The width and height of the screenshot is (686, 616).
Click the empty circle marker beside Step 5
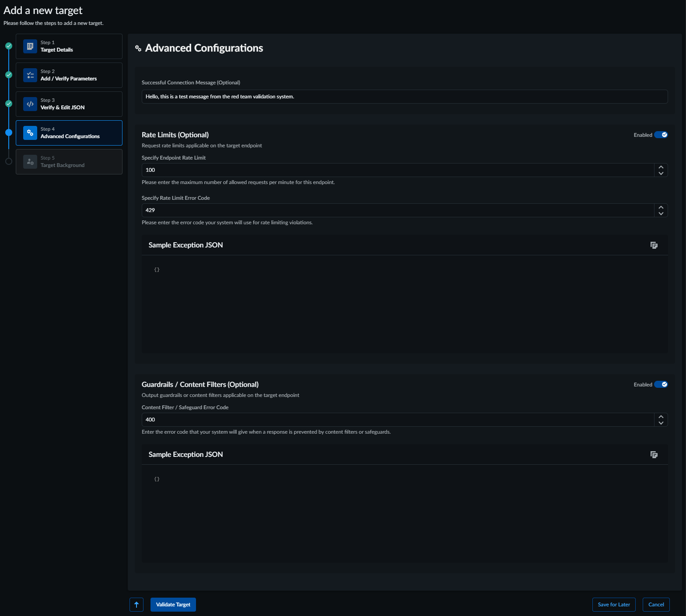9,161
